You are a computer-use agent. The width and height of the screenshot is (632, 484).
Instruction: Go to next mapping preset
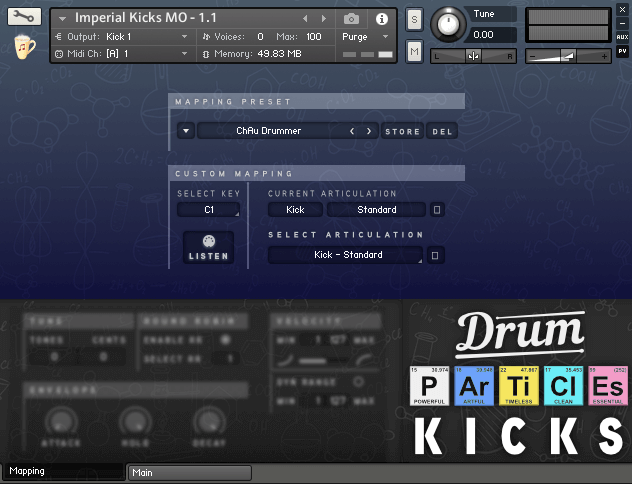point(369,131)
